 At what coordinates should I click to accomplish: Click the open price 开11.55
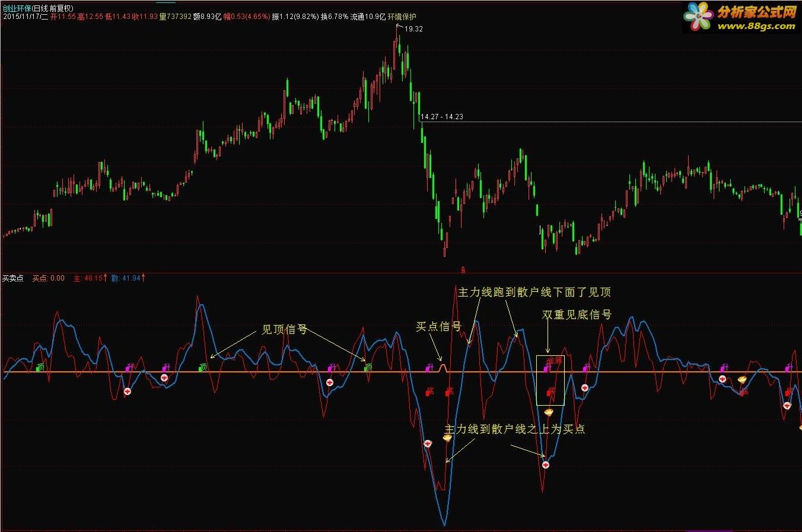click(63, 17)
